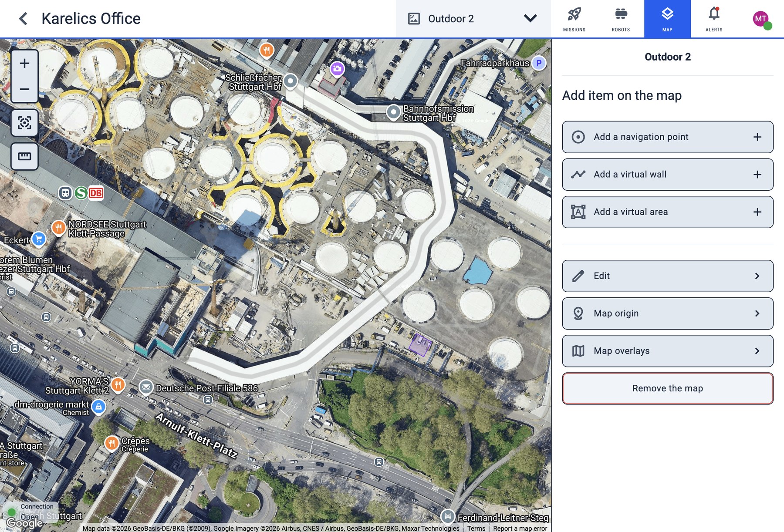Open Report a map error link

(x=520, y=528)
